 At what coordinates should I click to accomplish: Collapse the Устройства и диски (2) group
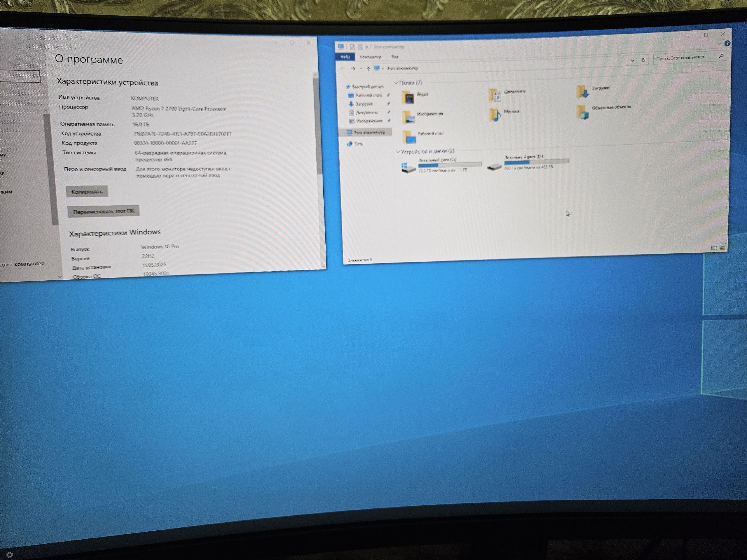coord(398,152)
